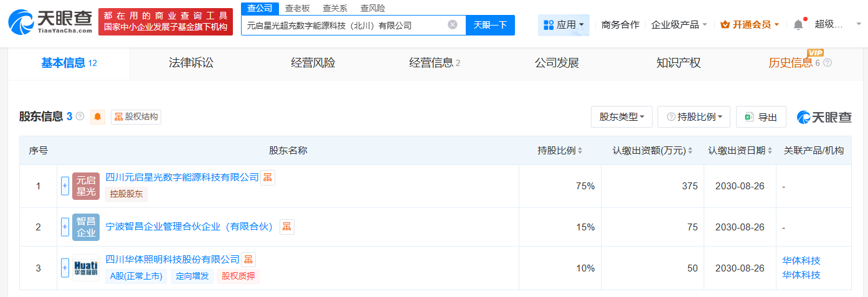Screen dimensions: 868x297
Task: Expand row 1 with the plus button
Action: pos(65,186)
